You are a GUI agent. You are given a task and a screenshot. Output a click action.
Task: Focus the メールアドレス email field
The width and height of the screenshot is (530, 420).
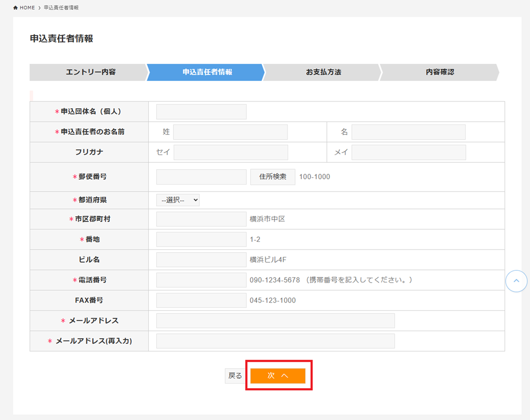click(x=275, y=321)
